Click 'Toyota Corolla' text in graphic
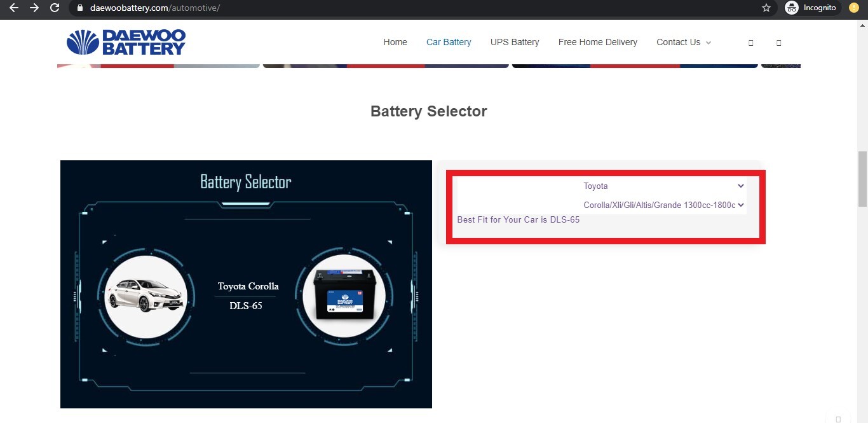The width and height of the screenshot is (868, 423). click(x=248, y=286)
